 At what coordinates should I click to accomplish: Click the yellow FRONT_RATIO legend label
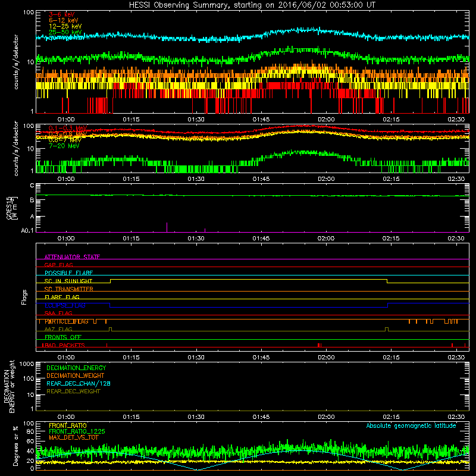(x=68, y=425)
